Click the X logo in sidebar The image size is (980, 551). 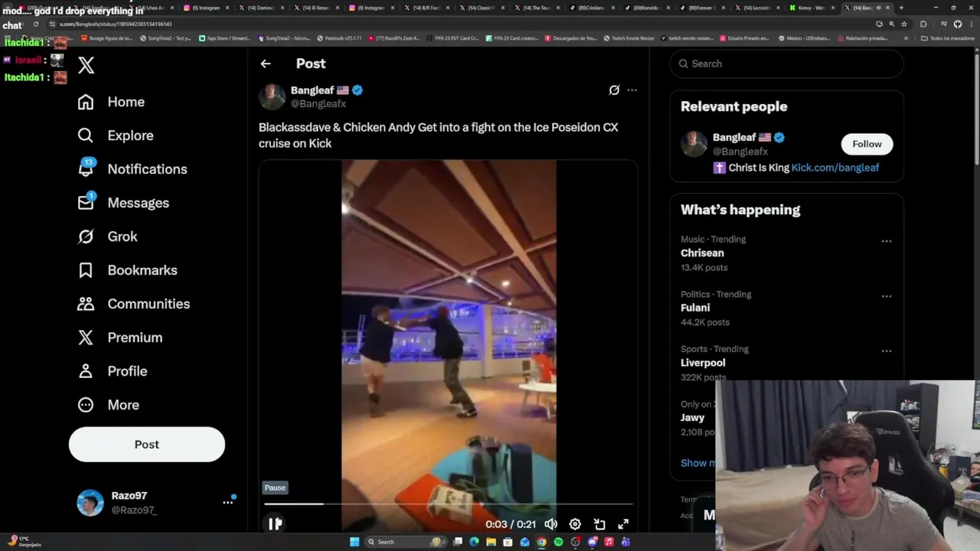click(x=86, y=65)
